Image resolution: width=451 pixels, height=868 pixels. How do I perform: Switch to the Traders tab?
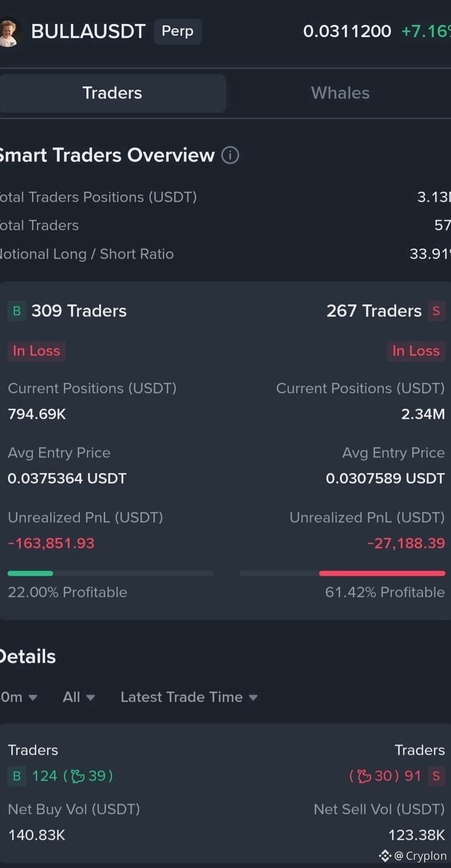(113, 93)
